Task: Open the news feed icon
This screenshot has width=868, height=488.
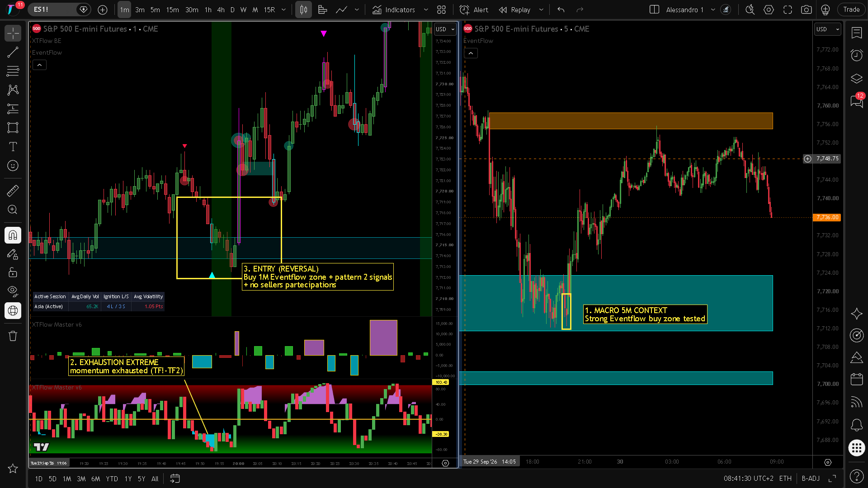Action: click(x=857, y=402)
